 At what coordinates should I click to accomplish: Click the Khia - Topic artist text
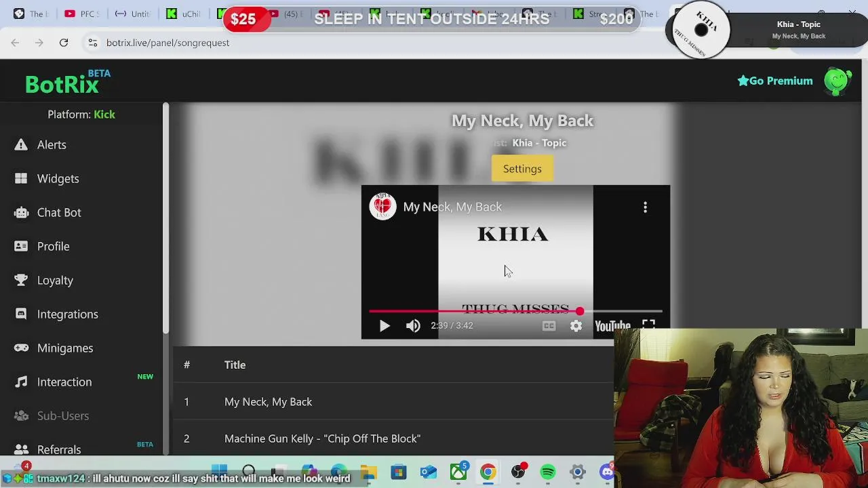[x=539, y=143]
